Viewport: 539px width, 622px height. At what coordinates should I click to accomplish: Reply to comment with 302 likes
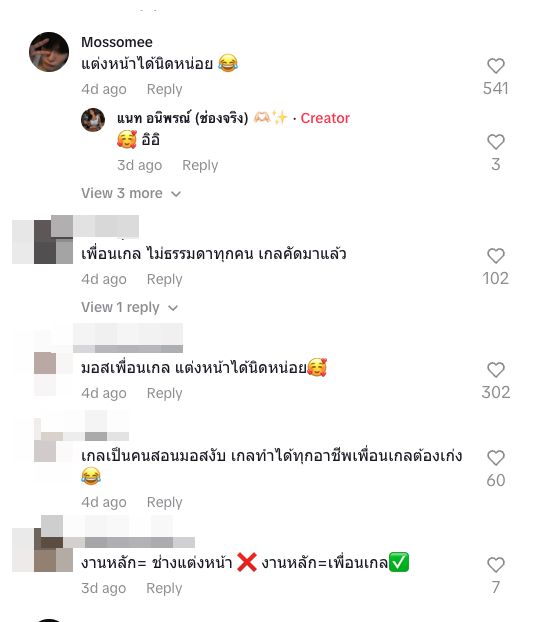tap(165, 393)
